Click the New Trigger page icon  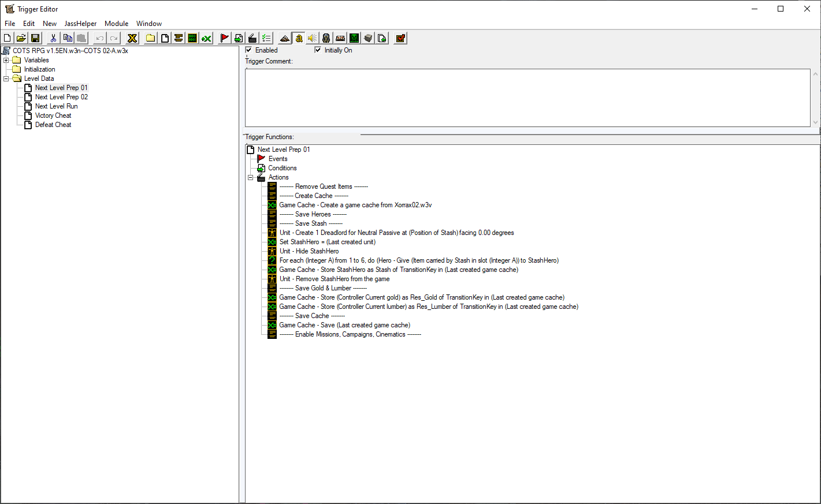pyautogui.click(x=165, y=38)
